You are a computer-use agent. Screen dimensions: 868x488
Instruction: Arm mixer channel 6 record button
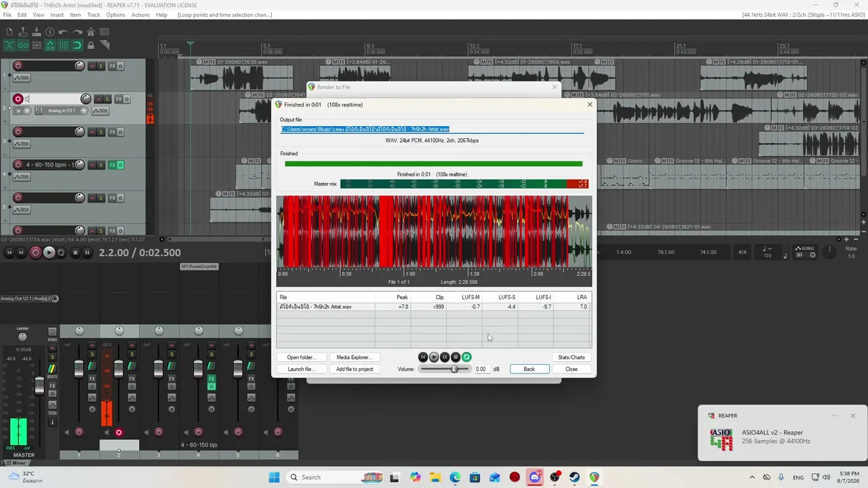(x=277, y=432)
